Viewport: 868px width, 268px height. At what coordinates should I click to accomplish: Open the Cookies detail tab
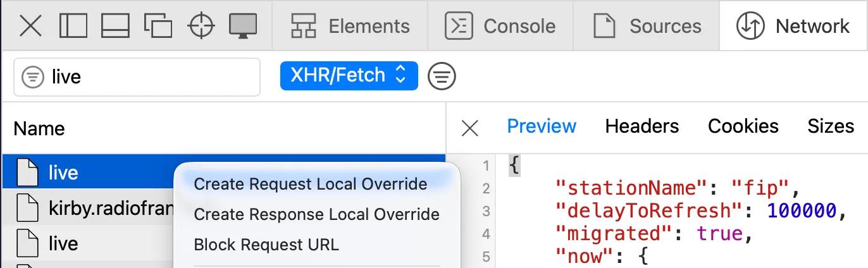(x=743, y=126)
